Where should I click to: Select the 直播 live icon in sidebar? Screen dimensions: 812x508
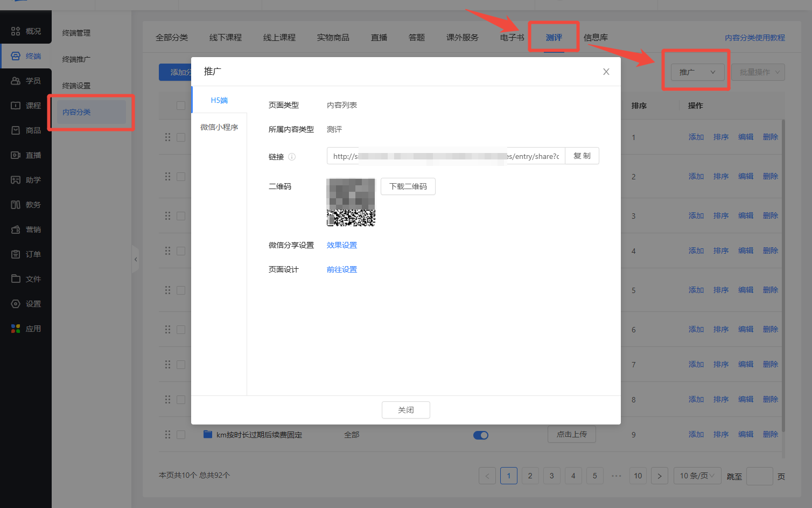(x=16, y=155)
